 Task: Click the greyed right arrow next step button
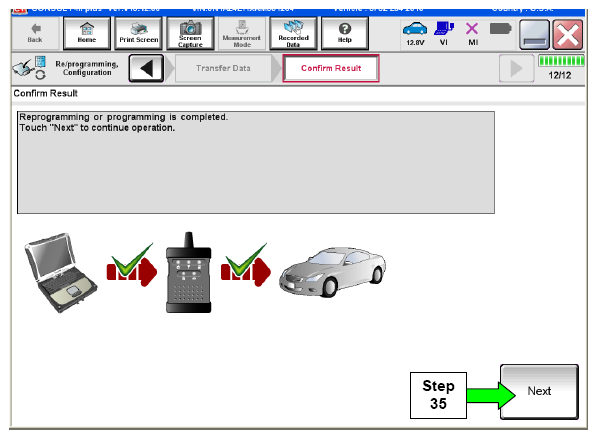pyautogui.click(x=516, y=69)
